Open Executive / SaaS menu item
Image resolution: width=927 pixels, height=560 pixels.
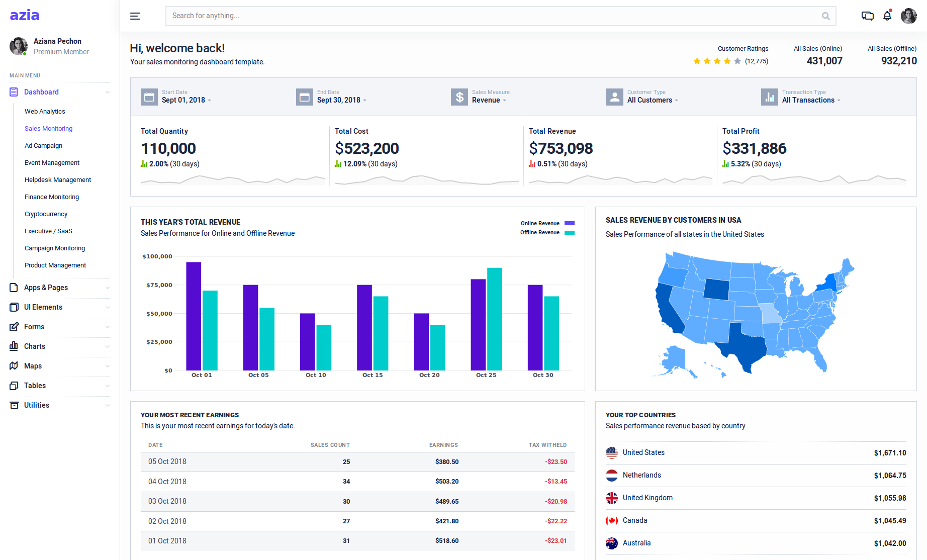(x=48, y=231)
